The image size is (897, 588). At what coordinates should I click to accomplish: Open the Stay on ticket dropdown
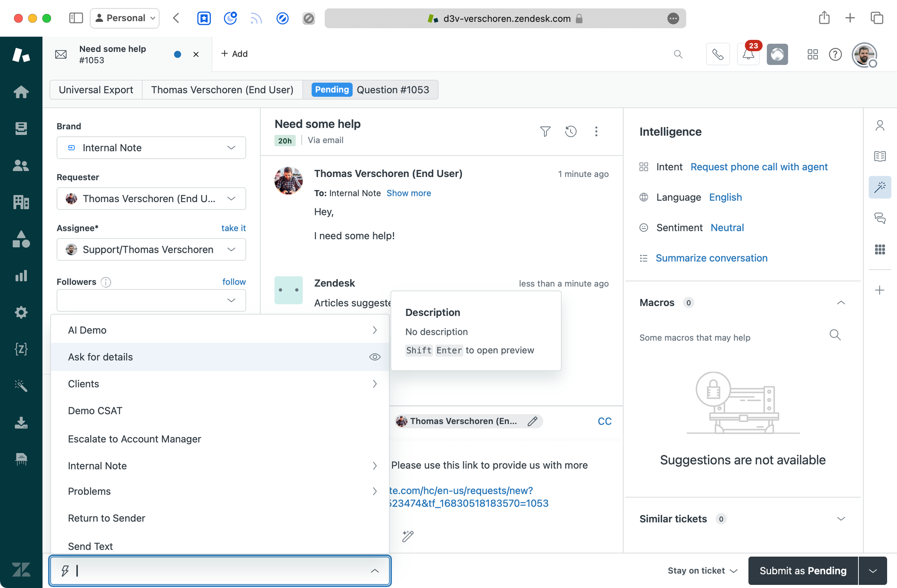pyautogui.click(x=702, y=571)
